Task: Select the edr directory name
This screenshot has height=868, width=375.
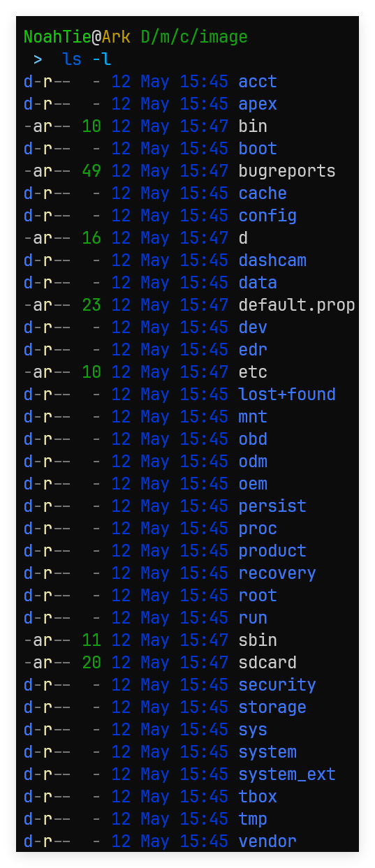Action: pos(253,350)
